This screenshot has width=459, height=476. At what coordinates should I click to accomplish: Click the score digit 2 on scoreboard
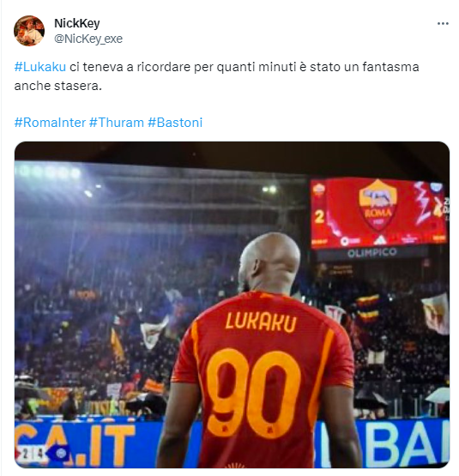(x=319, y=217)
